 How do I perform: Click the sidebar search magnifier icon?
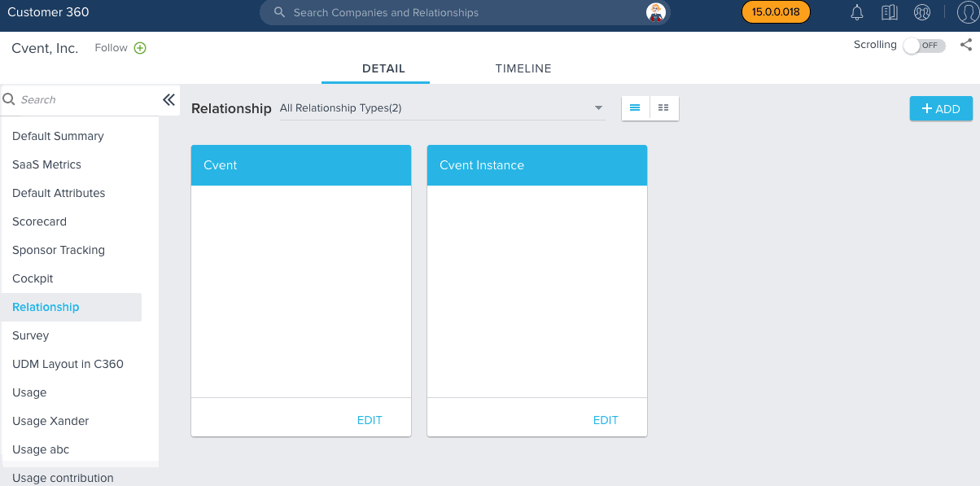10,99
